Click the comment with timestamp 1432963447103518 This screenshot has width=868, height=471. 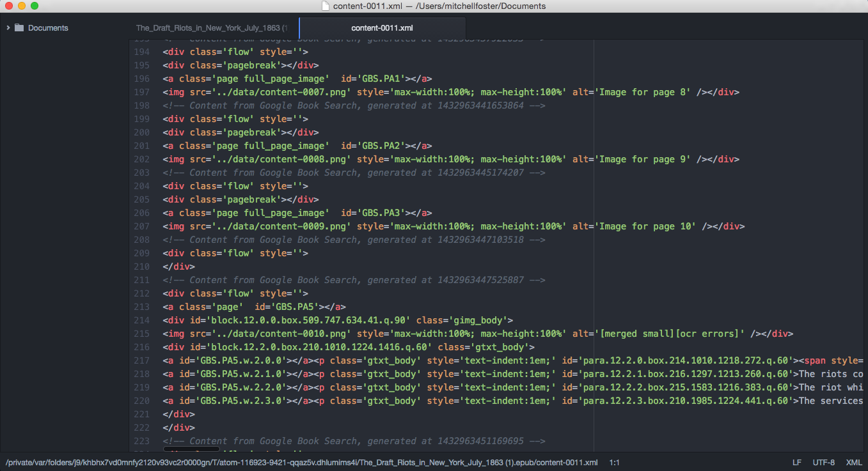pyautogui.click(x=354, y=240)
